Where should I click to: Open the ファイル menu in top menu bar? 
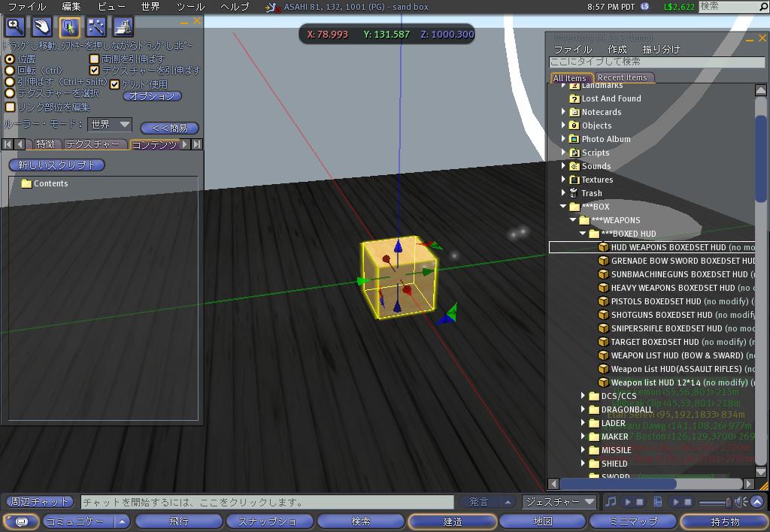tap(26, 7)
